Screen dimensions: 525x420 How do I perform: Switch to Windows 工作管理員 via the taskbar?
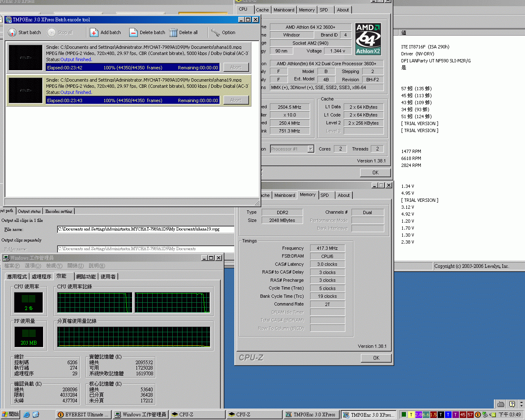[x=140, y=415]
